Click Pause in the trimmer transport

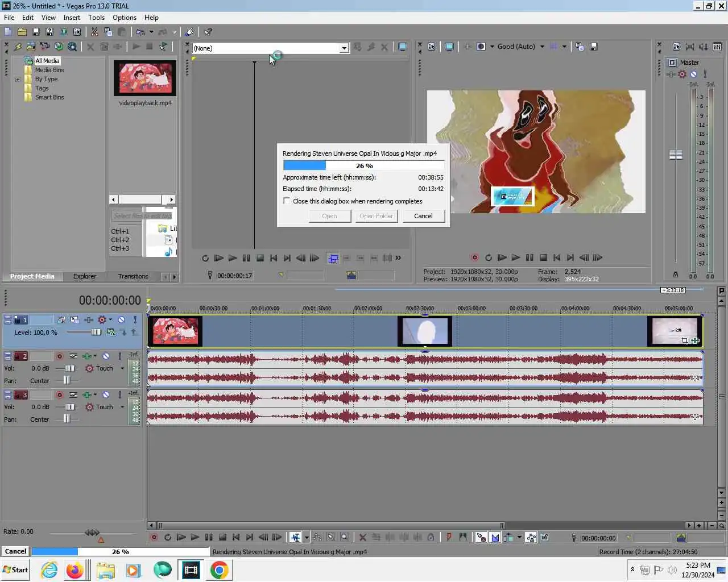coord(246,258)
